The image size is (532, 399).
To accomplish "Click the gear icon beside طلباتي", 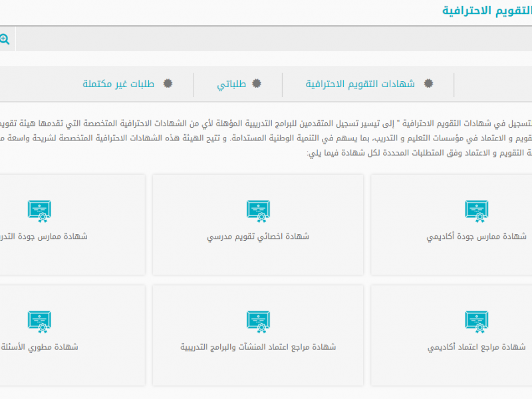I will tap(257, 84).
